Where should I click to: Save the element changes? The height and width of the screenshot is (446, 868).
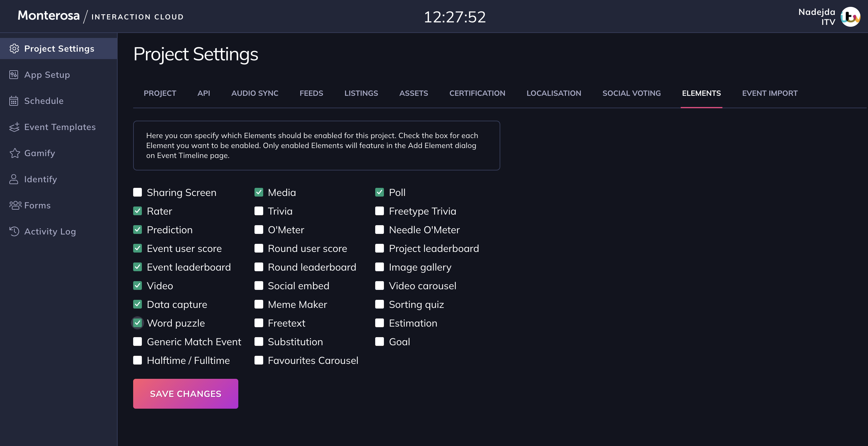185,393
